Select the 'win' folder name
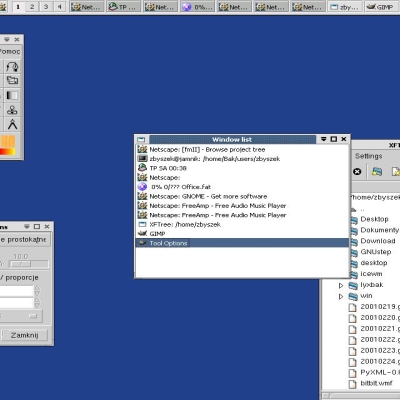The image size is (400, 400). click(x=366, y=296)
